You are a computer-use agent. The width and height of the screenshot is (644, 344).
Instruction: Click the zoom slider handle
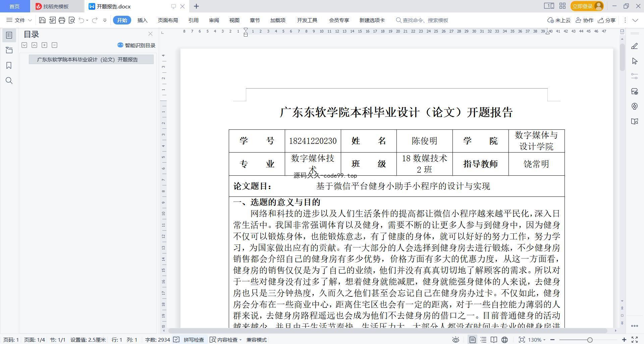pyautogui.click(x=590, y=340)
